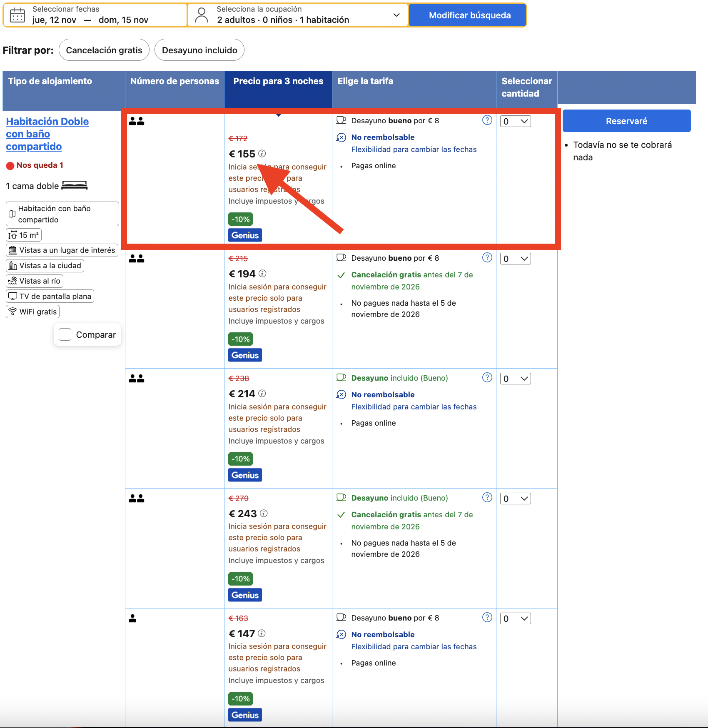Tick the Comparar checkbox
Image resolution: width=708 pixels, height=728 pixels.
(65, 334)
